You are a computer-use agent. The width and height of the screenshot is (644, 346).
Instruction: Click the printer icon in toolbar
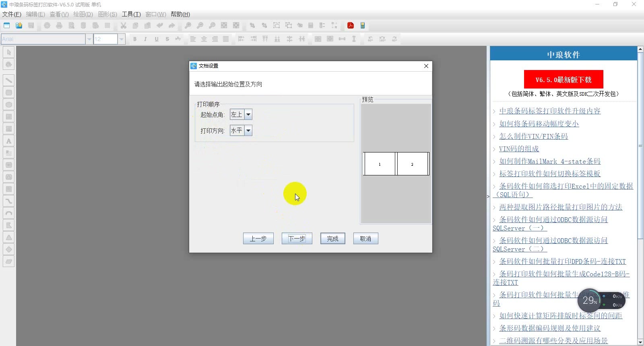click(x=59, y=25)
